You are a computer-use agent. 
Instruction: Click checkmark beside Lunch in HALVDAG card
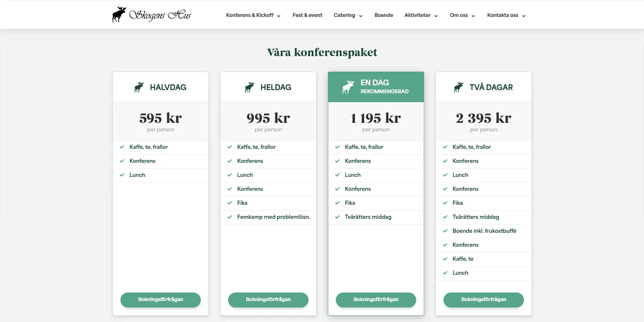click(x=122, y=175)
